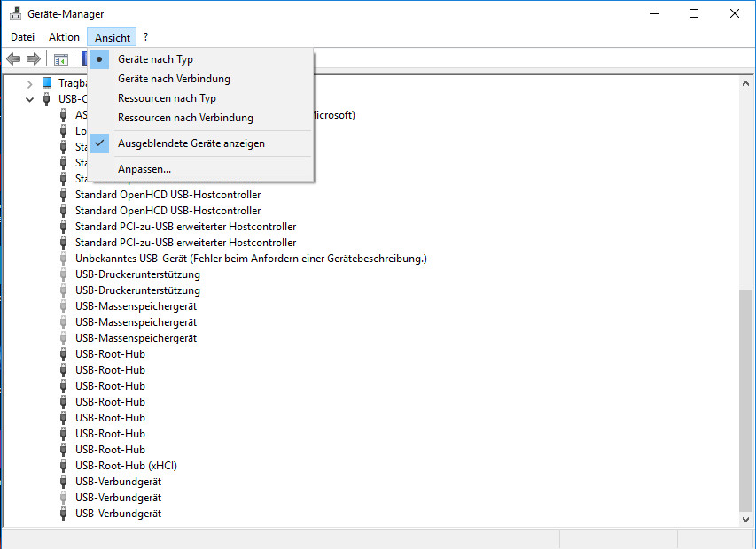
Task: Select the portable devices category icon
Action: (47, 83)
